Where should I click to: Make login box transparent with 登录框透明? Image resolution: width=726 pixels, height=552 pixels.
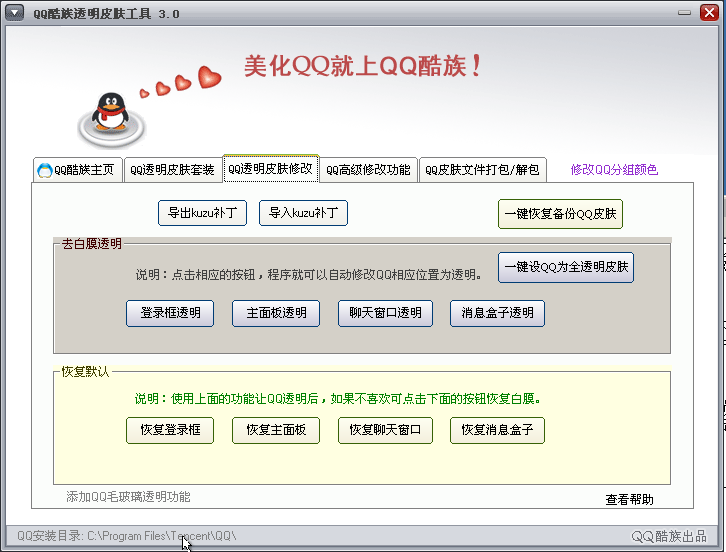pos(170,313)
